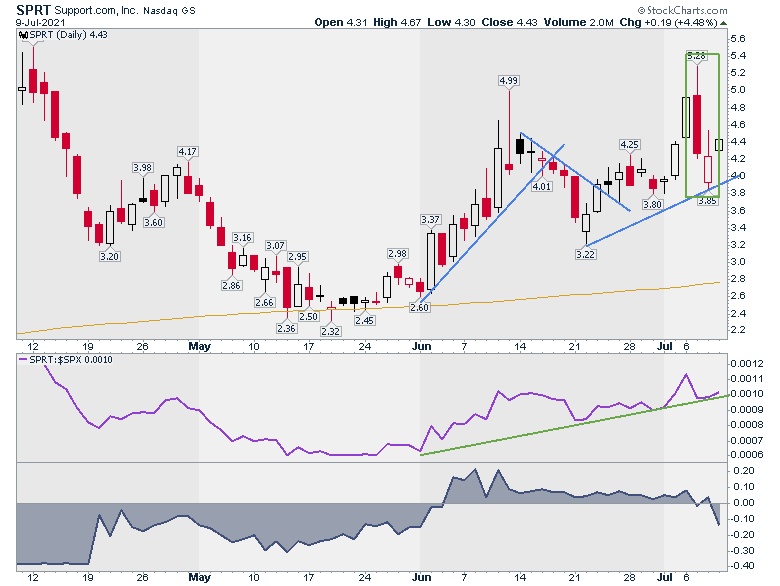Click the 3.16 price label
Image resolution: width=780 pixels, height=586 pixels.
pyautogui.click(x=242, y=237)
